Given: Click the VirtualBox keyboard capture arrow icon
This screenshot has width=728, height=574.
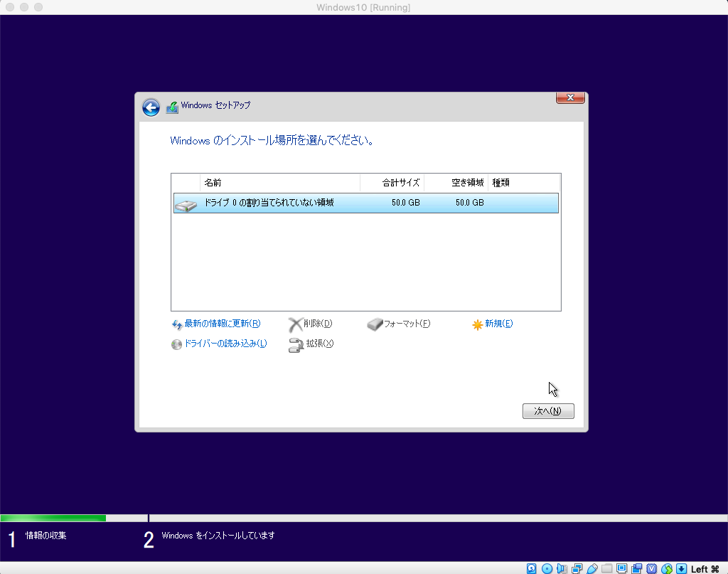Looking at the screenshot, I should pyautogui.click(x=682, y=568).
